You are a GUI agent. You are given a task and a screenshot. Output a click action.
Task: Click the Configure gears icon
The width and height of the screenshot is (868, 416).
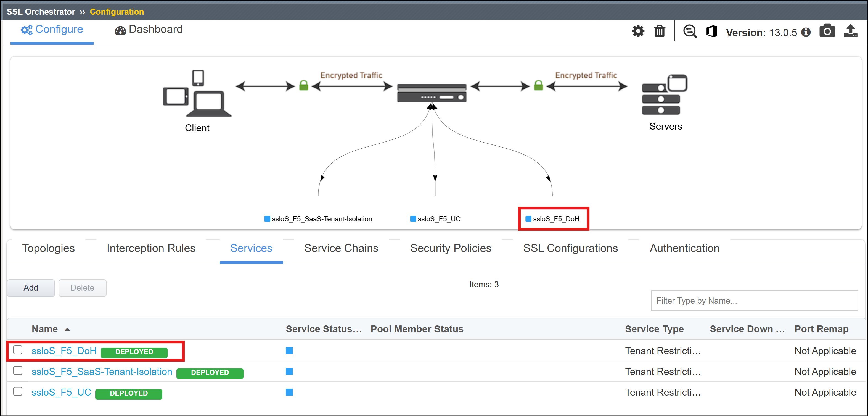click(x=27, y=30)
